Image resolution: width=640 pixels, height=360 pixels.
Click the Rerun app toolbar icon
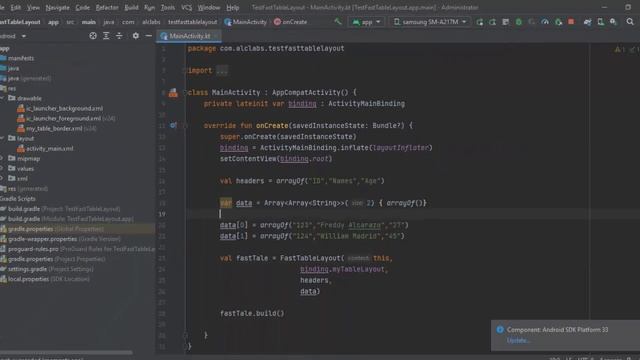480,22
